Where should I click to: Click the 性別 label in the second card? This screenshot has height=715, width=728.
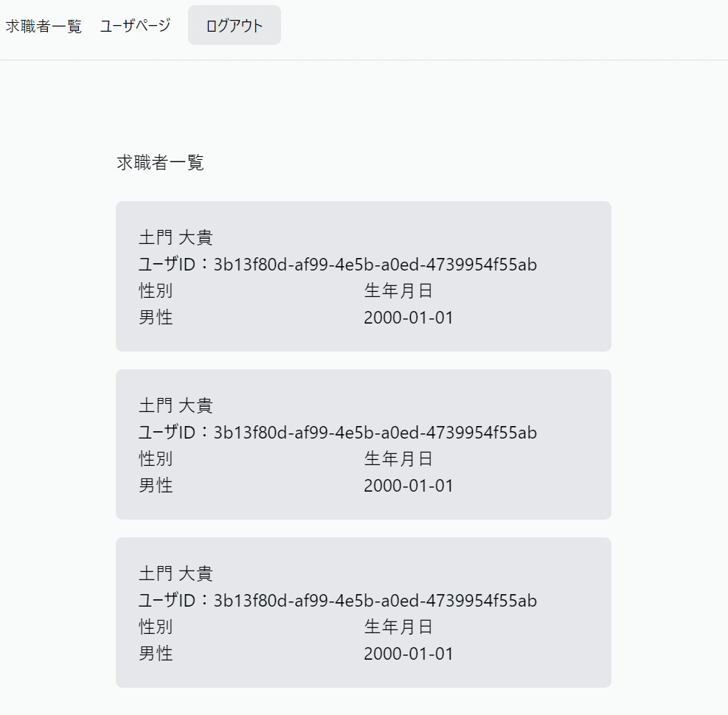156,459
